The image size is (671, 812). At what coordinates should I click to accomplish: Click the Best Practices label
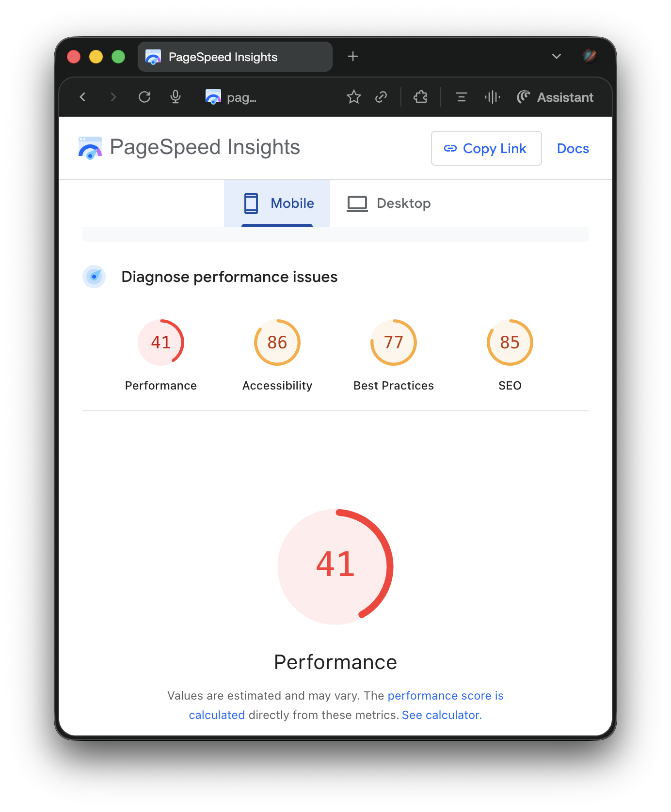(394, 386)
